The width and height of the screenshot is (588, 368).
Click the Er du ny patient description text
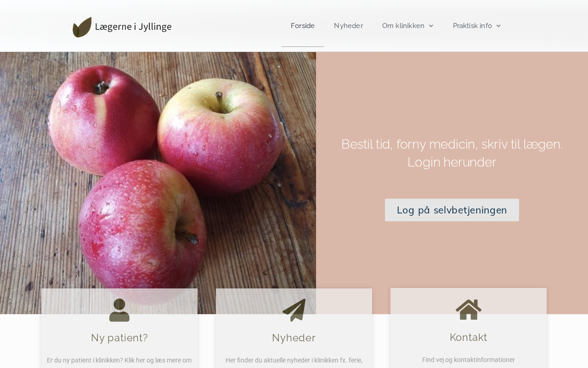point(119,360)
